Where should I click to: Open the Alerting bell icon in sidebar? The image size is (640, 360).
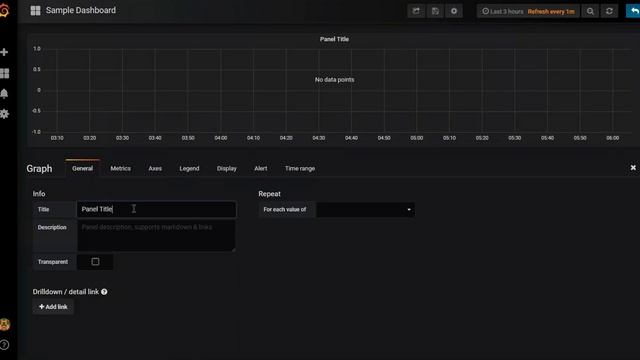click(x=4, y=93)
